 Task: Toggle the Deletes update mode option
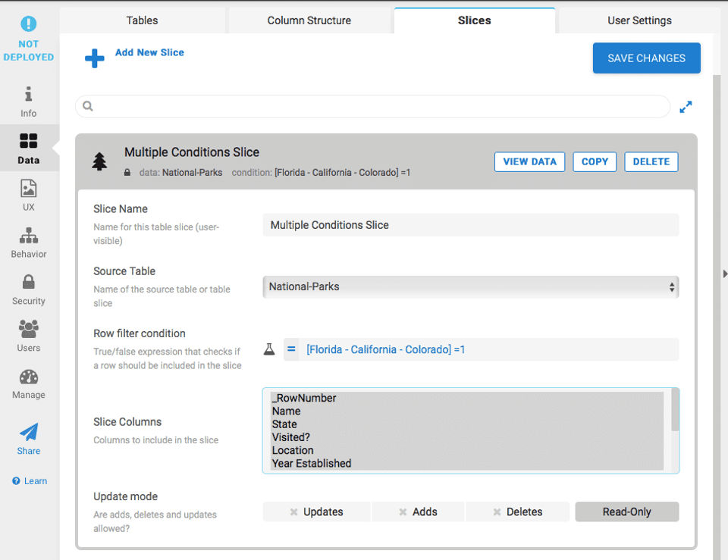[x=517, y=512]
